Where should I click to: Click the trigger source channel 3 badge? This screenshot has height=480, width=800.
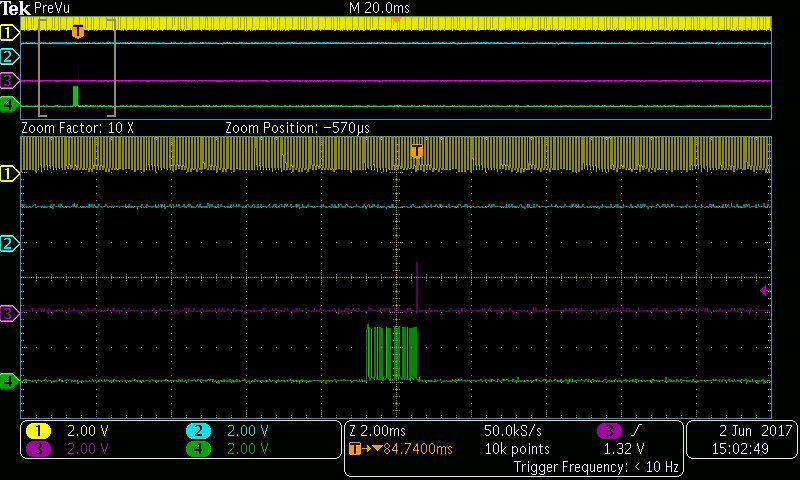tap(609, 431)
